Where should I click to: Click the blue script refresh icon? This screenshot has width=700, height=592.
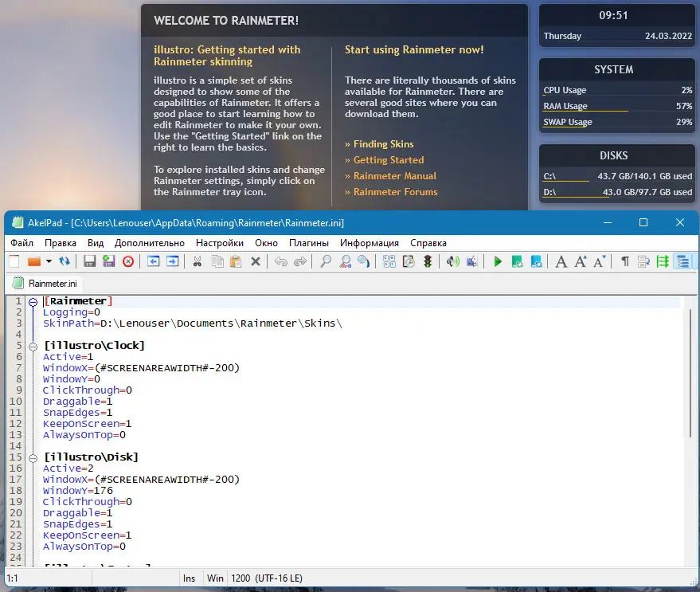coord(536,261)
